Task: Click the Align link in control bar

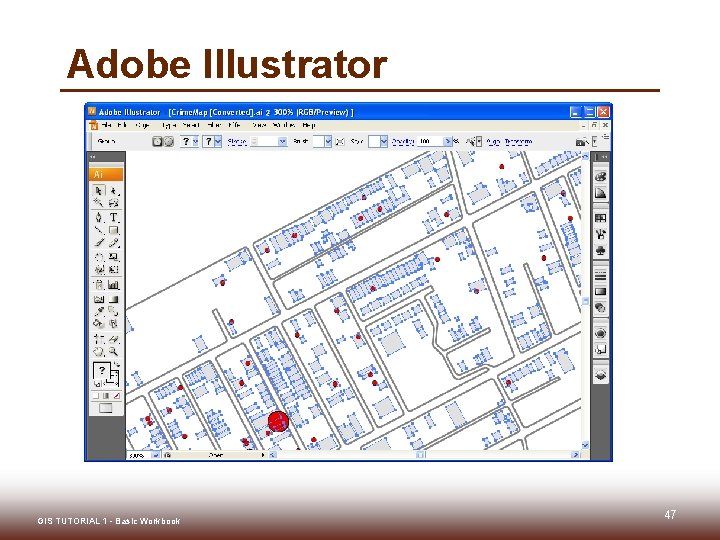Action: (493, 142)
